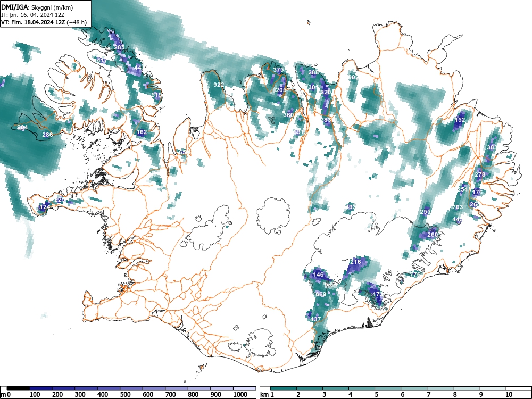Click the 152 value label on the map
This screenshot has width=532, height=399.
click(460, 120)
